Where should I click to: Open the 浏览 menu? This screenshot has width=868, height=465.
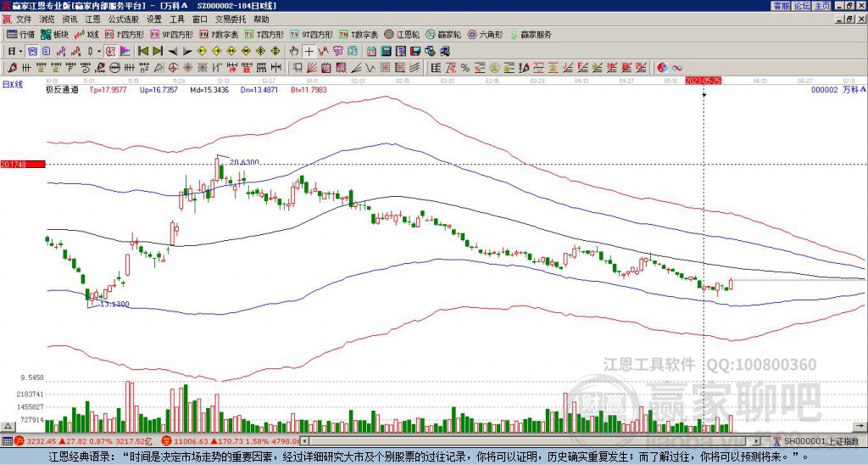coord(47,20)
